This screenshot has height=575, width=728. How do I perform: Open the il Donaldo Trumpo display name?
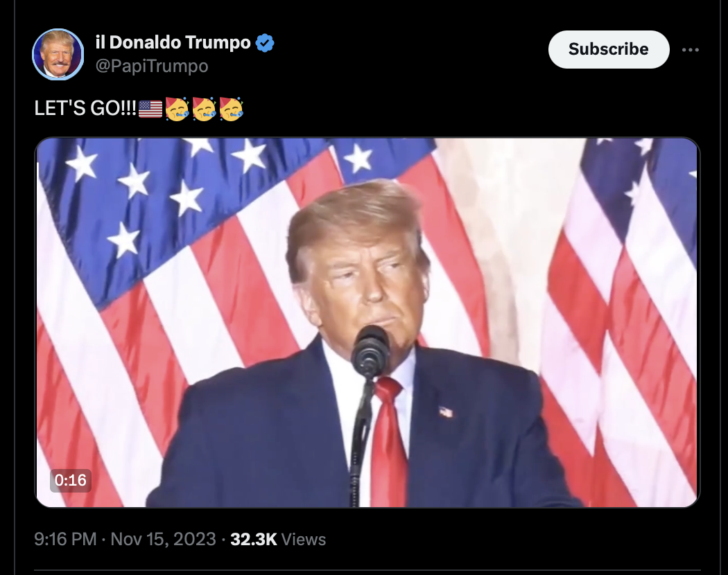[173, 43]
